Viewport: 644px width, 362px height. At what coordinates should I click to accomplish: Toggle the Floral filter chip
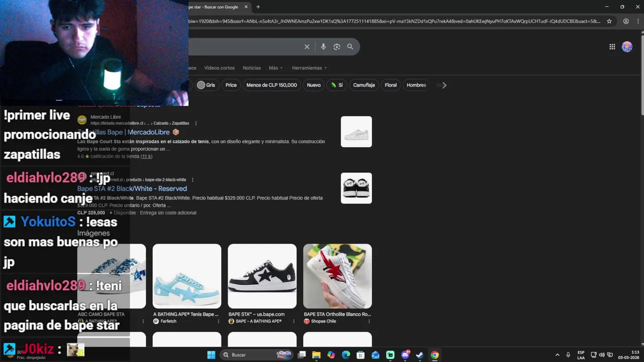point(391,85)
